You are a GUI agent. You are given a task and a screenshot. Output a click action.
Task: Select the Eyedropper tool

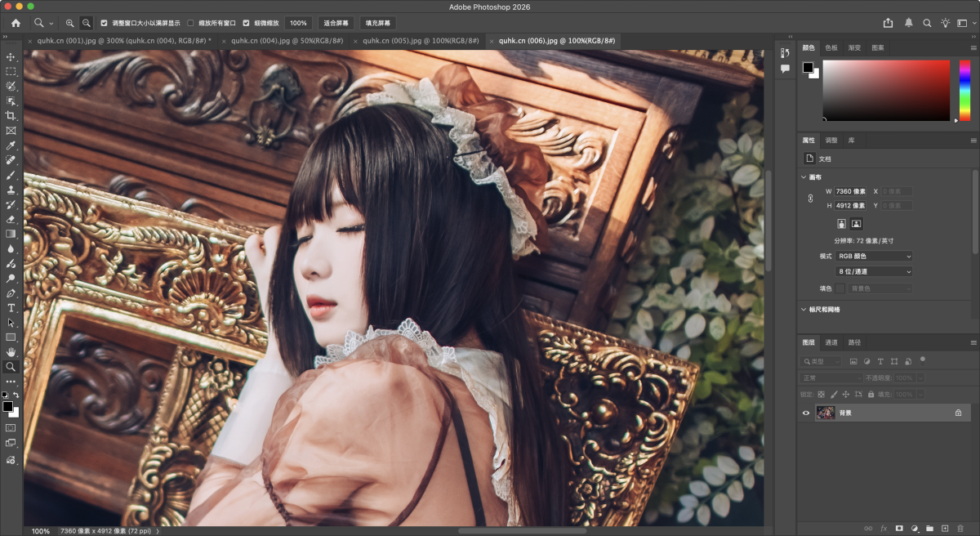click(x=11, y=145)
